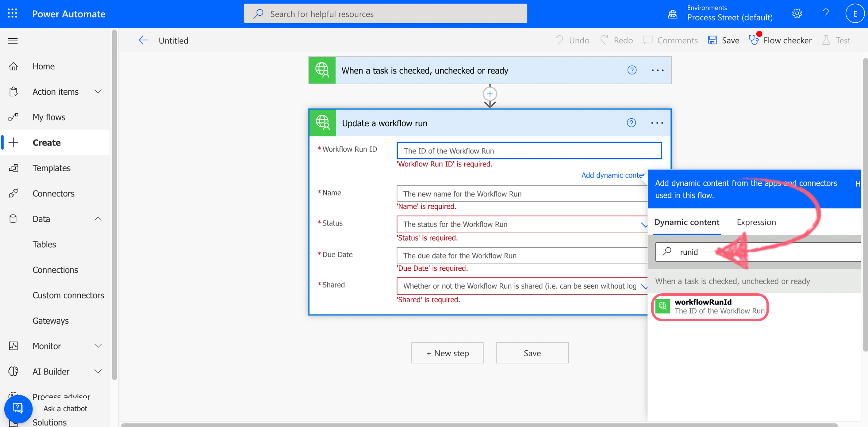Open Flow checker stethoscope icon
The height and width of the screenshot is (427, 868).
[x=753, y=40]
